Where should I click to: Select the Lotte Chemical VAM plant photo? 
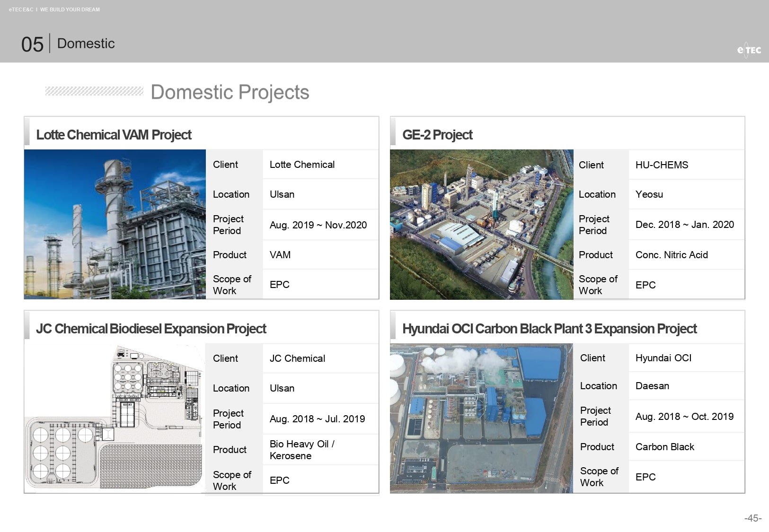click(115, 224)
